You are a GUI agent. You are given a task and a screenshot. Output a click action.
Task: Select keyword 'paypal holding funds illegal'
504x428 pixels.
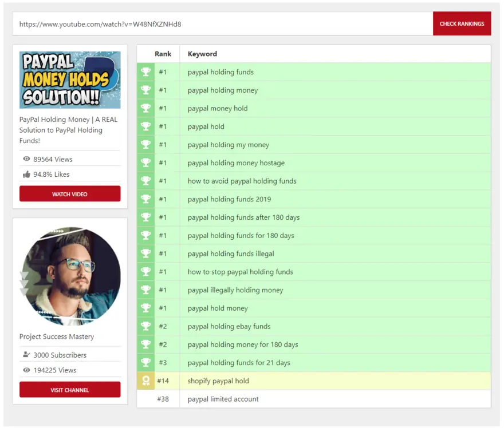[x=231, y=253]
